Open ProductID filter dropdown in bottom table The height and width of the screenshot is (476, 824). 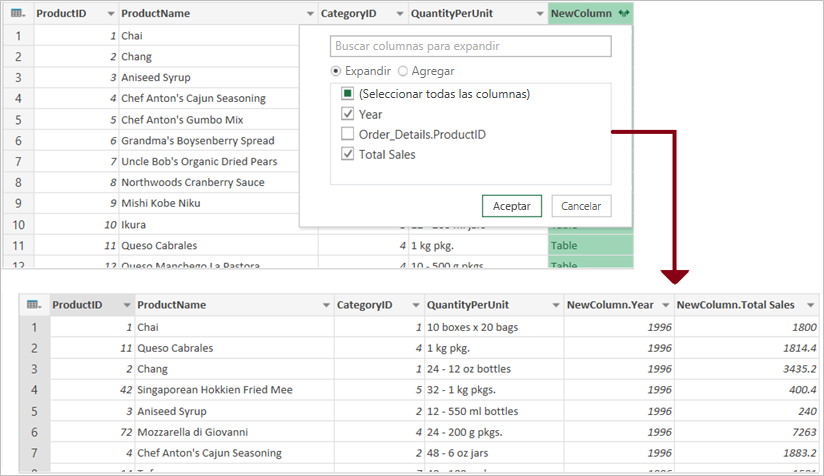(x=127, y=305)
